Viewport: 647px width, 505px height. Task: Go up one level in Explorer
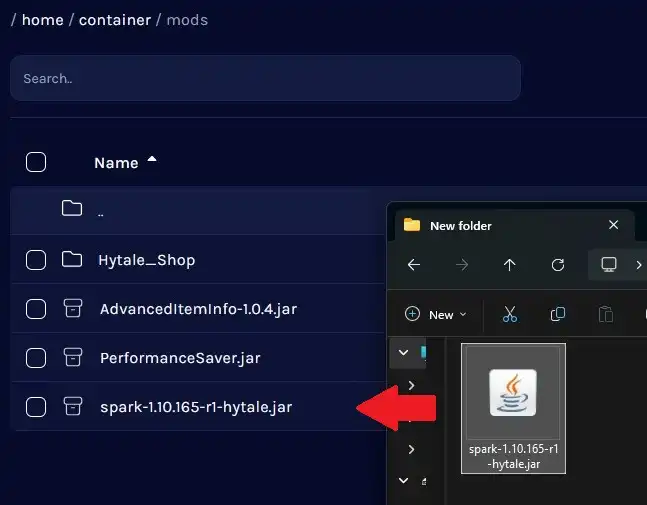click(x=510, y=264)
